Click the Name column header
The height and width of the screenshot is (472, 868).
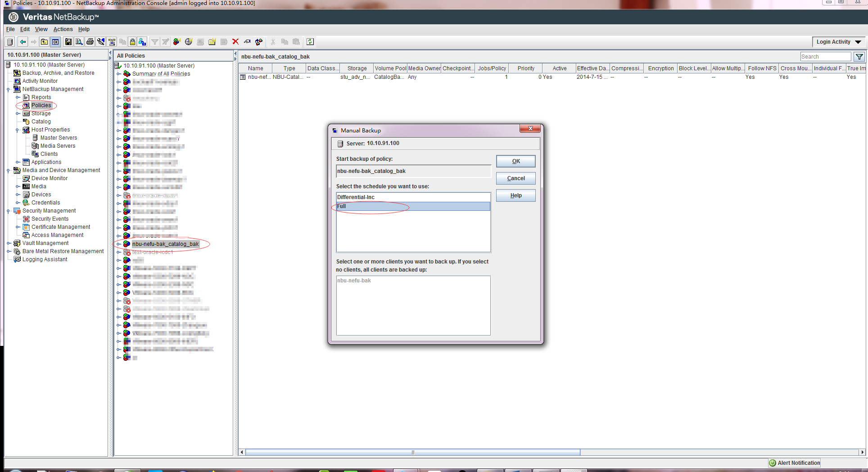pos(255,68)
